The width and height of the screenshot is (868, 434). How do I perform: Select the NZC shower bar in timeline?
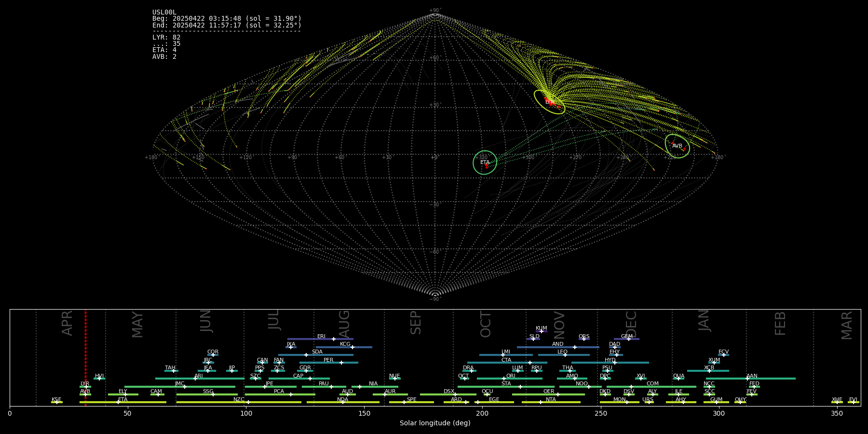click(x=239, y=402)
